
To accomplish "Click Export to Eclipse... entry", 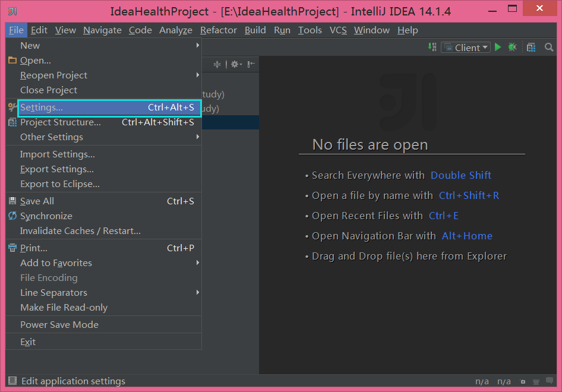I will point(59,184).
